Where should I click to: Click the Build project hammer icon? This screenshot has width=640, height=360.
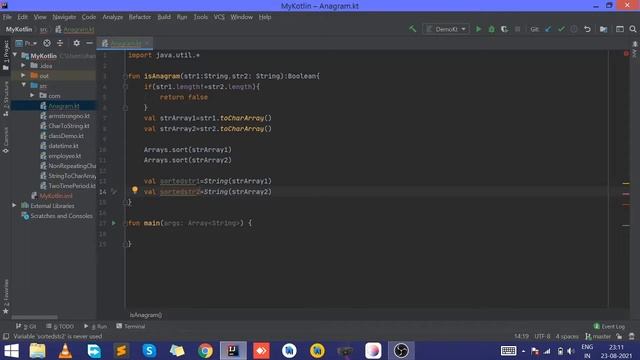tap(413, 29)
